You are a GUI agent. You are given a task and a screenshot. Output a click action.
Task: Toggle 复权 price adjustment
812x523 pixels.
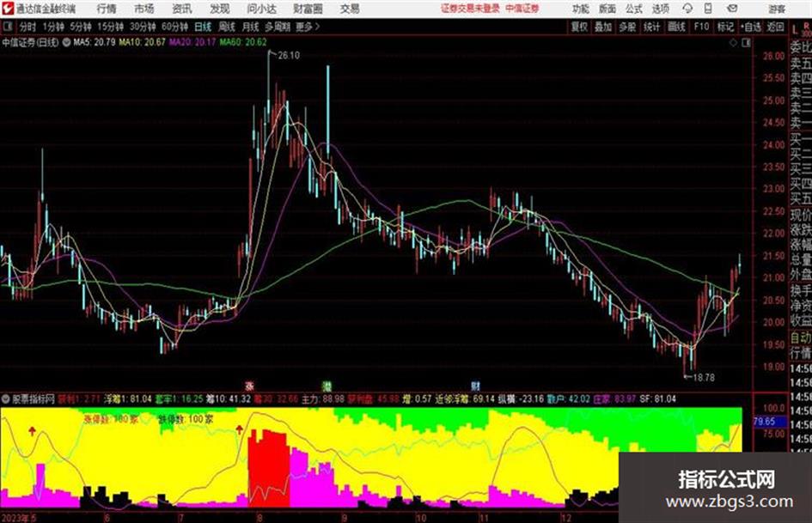[579, 27]
